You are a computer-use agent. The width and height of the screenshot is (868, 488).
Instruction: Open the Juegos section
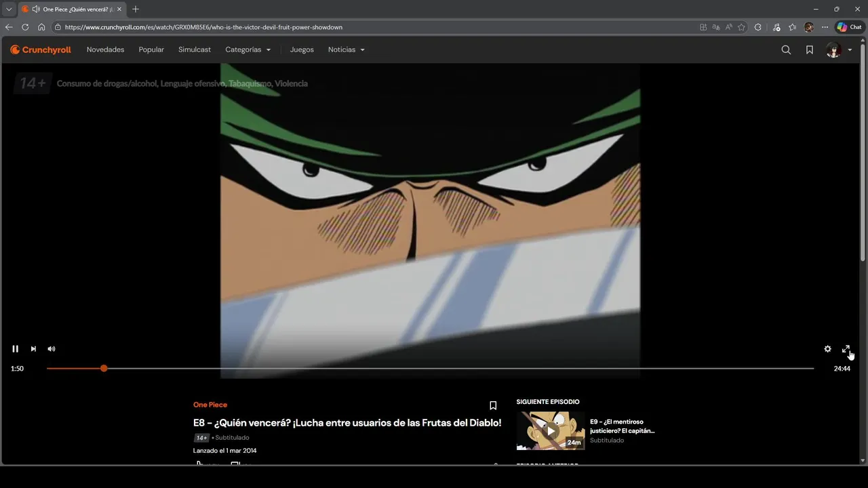[x=302, y=49]
